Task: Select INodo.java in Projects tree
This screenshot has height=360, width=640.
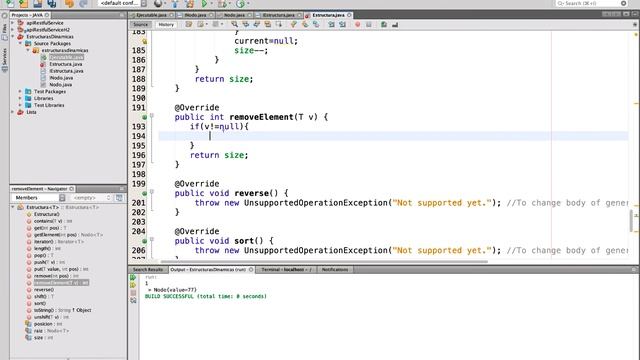Action: (61, 78)
